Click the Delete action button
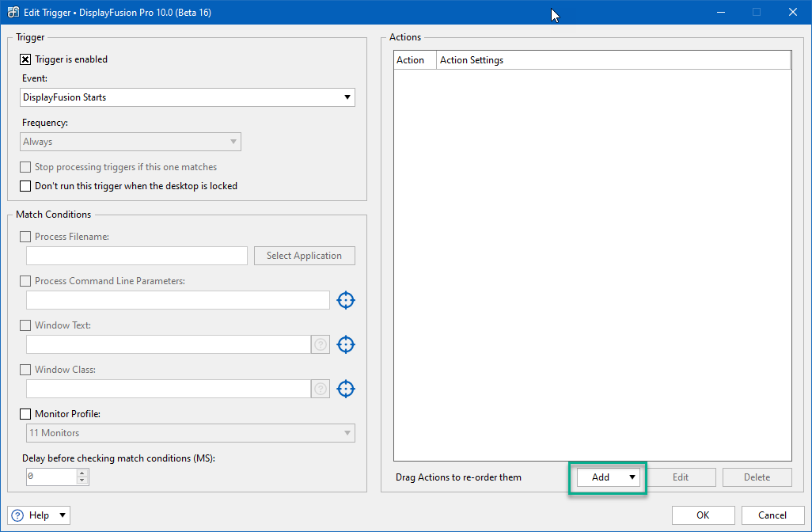Viewport: 812px width, 532px height. click(757, 477)
